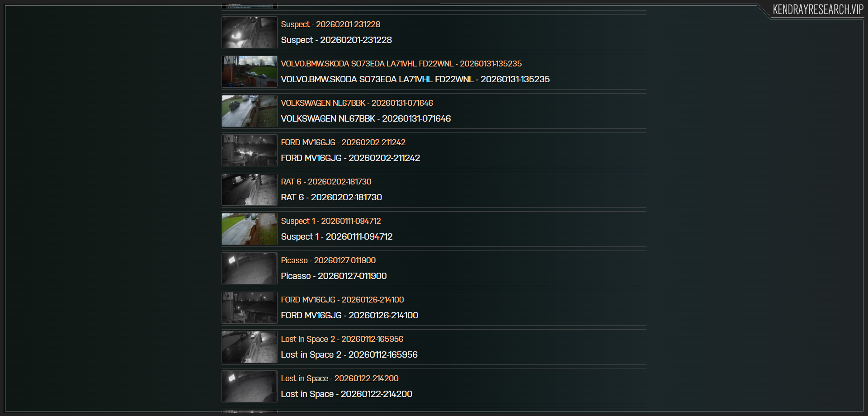Click white text Suspect - 20260201-231228

coord(336,40)
